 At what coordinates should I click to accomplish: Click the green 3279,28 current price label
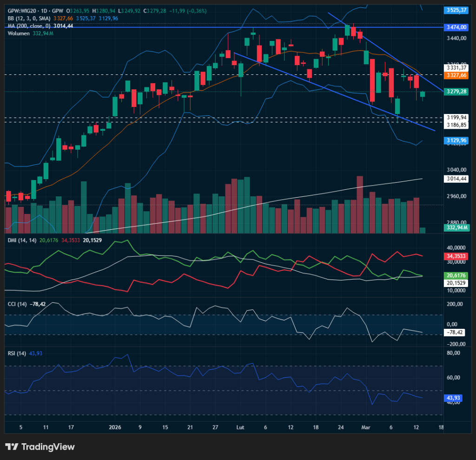click(456, 92)
